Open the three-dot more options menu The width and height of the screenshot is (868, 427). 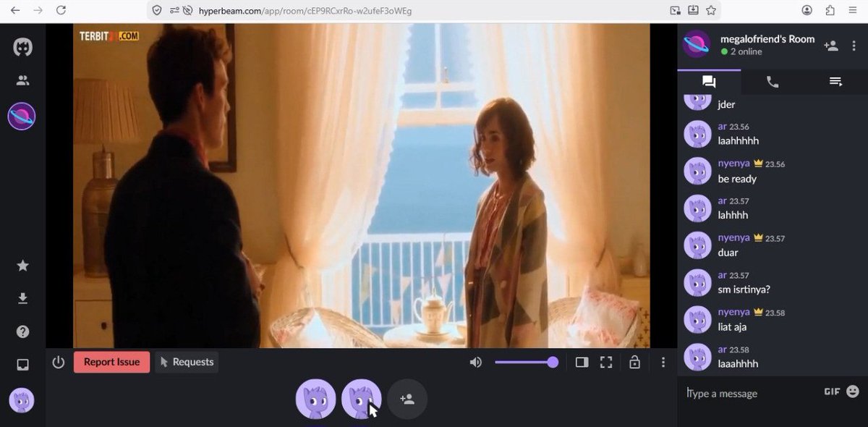(x=663, y=362)
